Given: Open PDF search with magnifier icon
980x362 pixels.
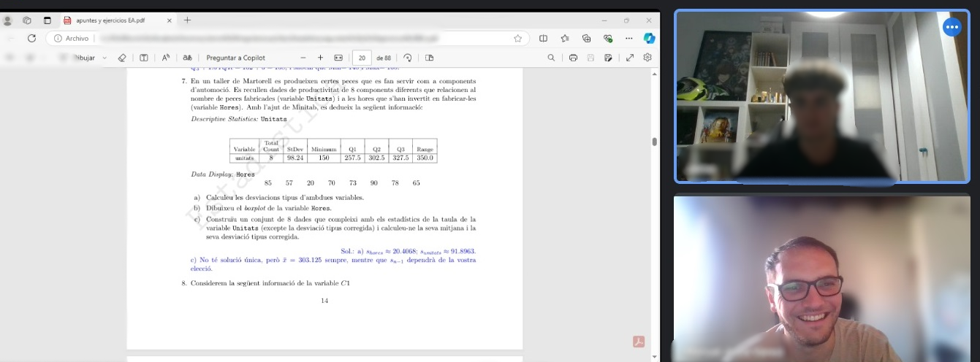Looking at the screenshot, I should point(551,58).
